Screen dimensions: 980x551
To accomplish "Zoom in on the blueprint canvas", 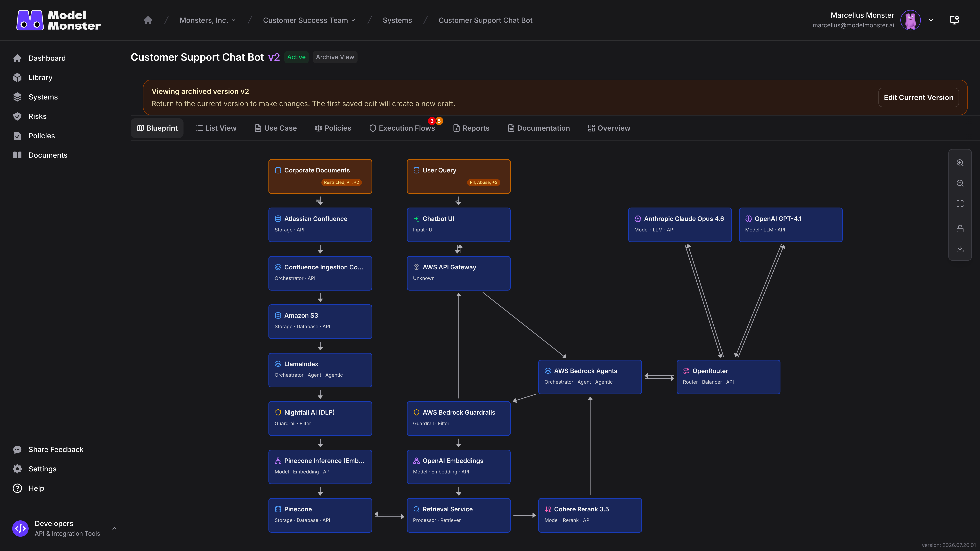I will pos(960,163).
